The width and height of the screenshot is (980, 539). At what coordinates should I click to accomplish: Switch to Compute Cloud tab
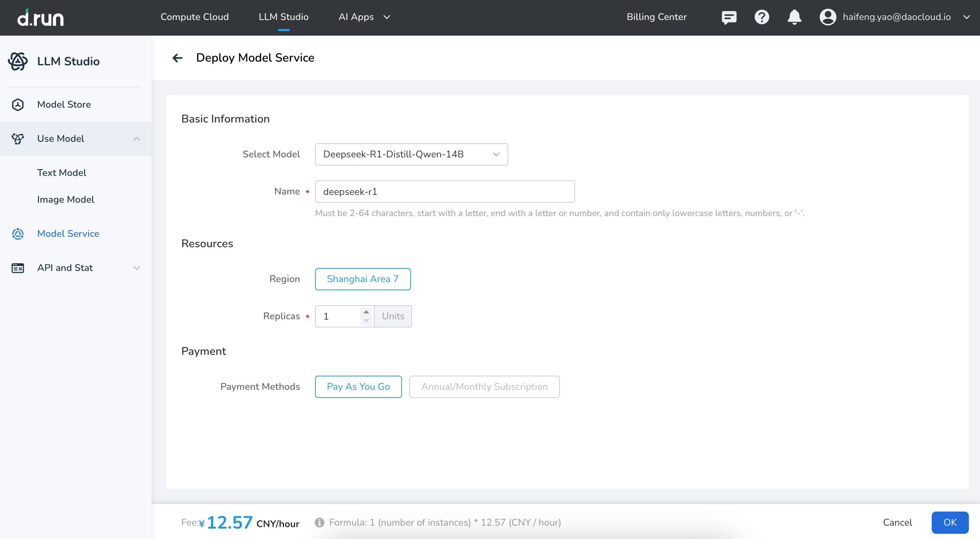[194, 17]
